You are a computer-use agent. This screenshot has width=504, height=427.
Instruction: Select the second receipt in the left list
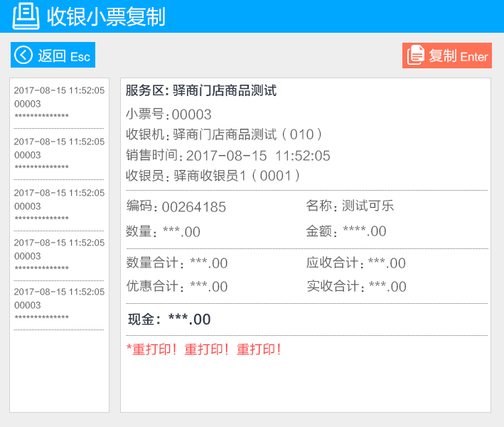[x=59, y=154]
